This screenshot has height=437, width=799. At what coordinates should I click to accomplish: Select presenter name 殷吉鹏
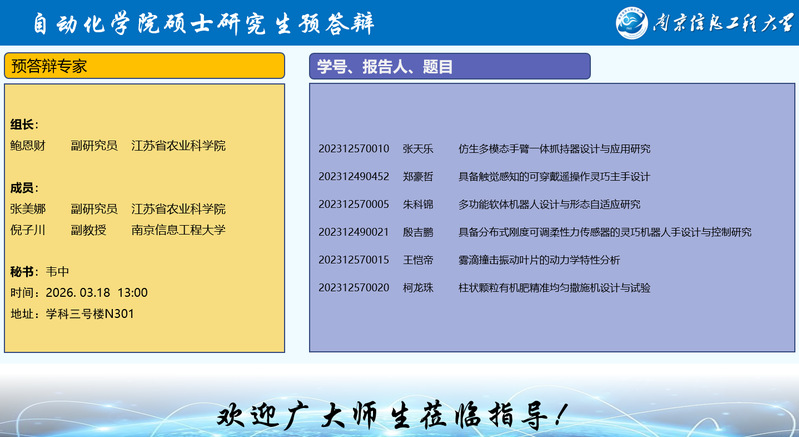click(418, 232)
